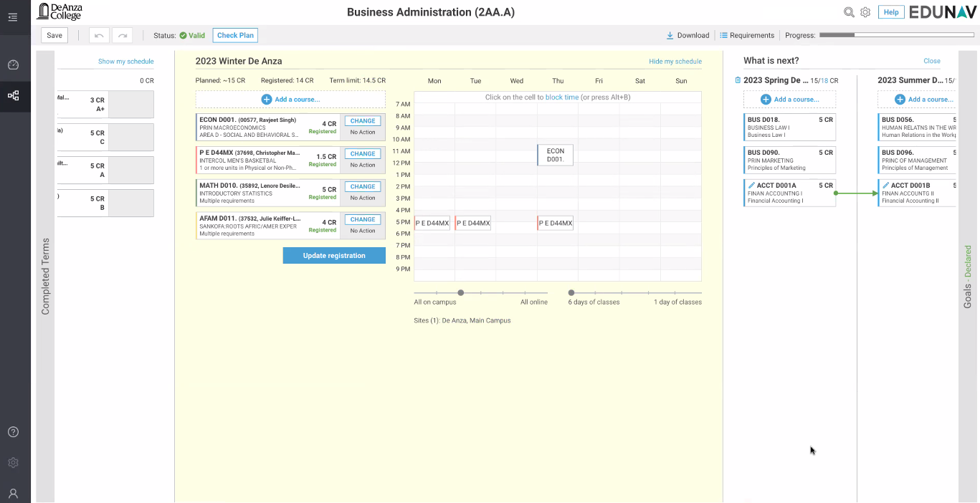
Task: Click the help question mark sidebar icon
Action: pyautogui.click(x=13, y=432)
